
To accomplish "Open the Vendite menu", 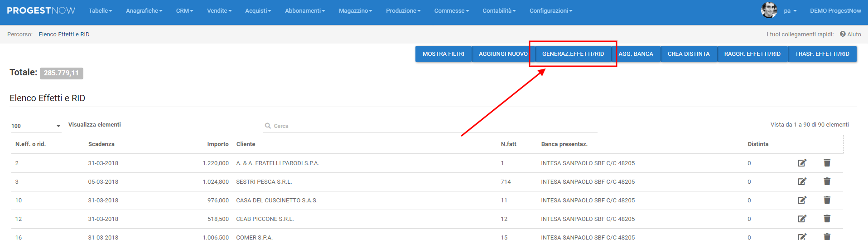I will 219,10.
